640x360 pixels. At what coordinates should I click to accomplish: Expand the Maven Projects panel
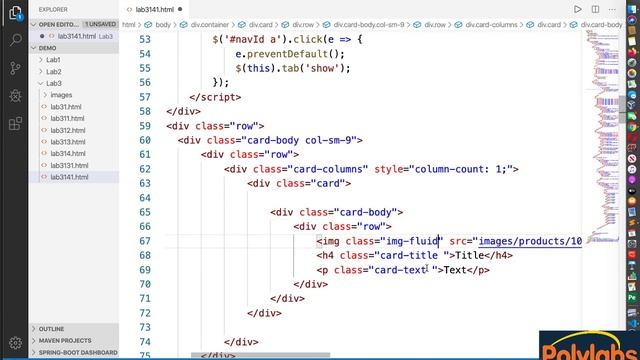tap(33, 340)
